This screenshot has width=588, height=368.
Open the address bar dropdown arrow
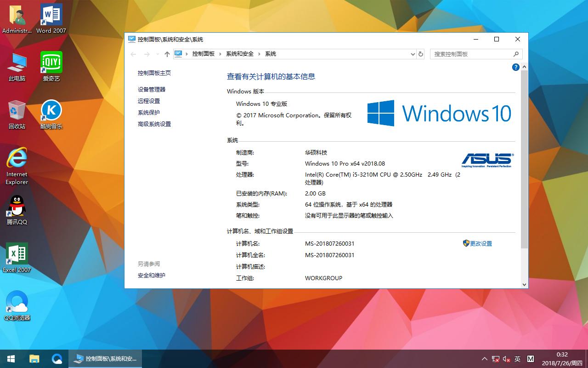(x=413, y=54)
